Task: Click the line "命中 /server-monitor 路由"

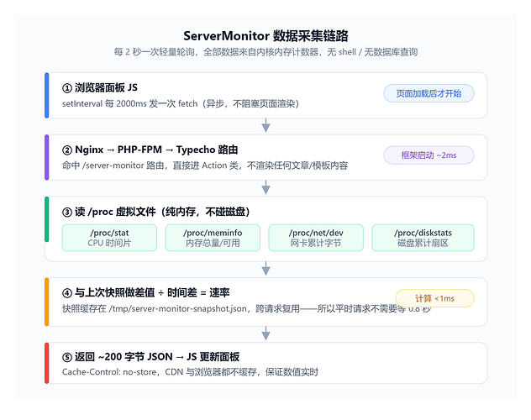Action: tap(205, 165)
